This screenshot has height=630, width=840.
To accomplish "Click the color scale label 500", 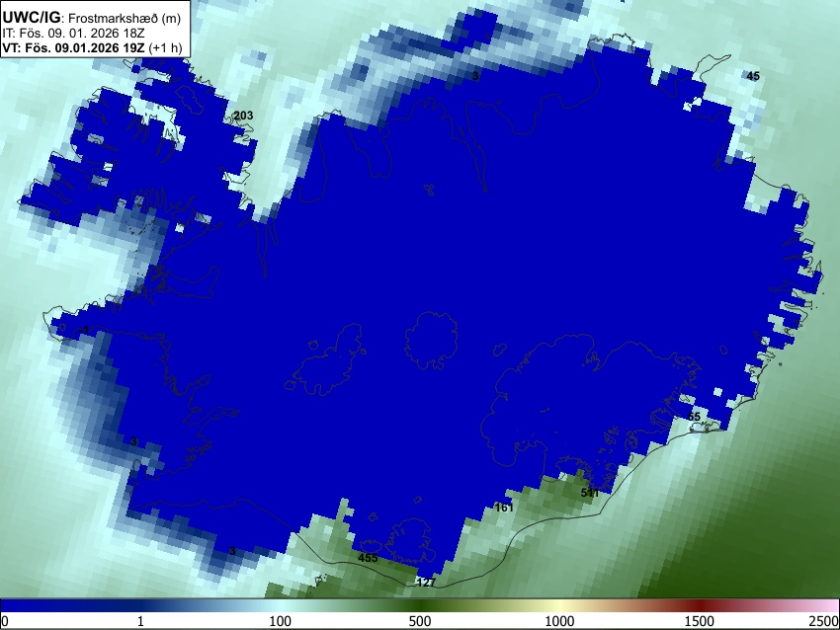I will [x=420, y=621].
